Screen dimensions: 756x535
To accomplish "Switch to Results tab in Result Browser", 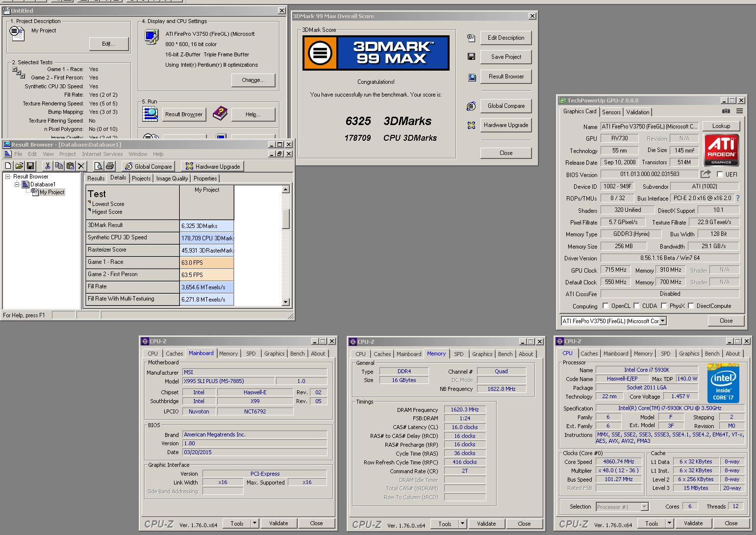I will tap(96, 178).
